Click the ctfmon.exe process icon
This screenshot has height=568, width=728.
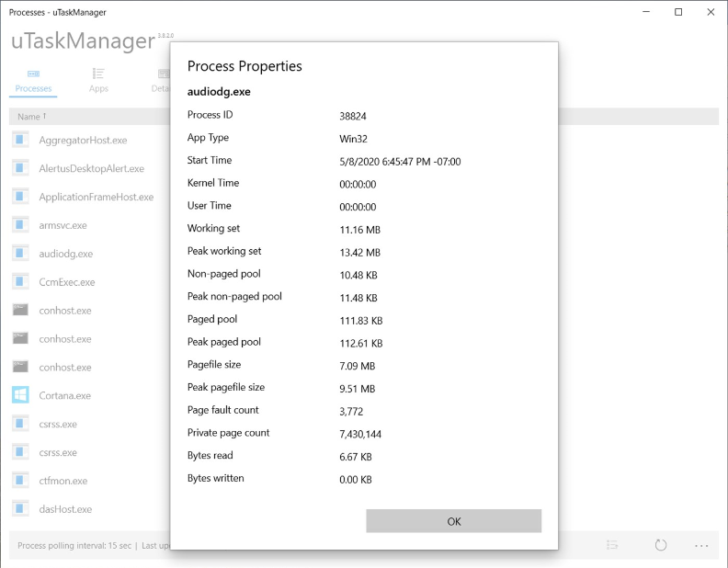[20, 481]
